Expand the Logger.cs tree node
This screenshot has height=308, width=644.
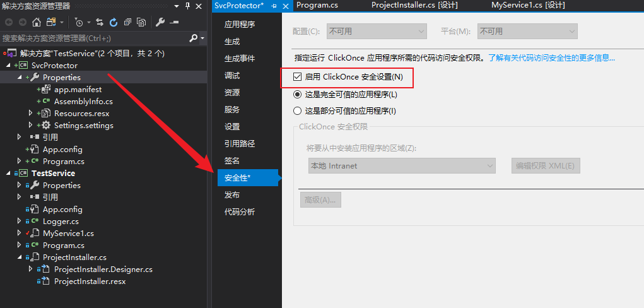click(20, 222)
